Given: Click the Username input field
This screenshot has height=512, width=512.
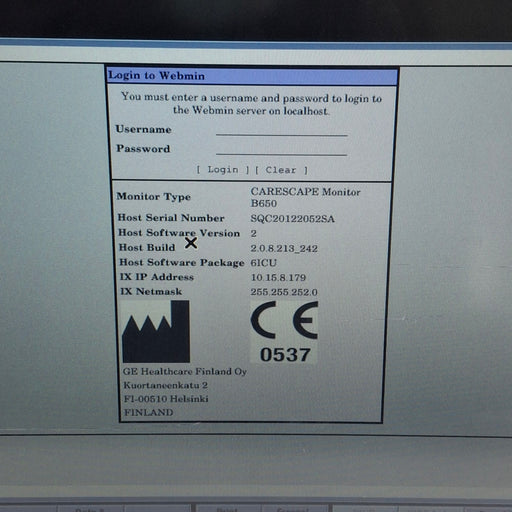Looking at the screenshot, I should click(x=282, y=130).
